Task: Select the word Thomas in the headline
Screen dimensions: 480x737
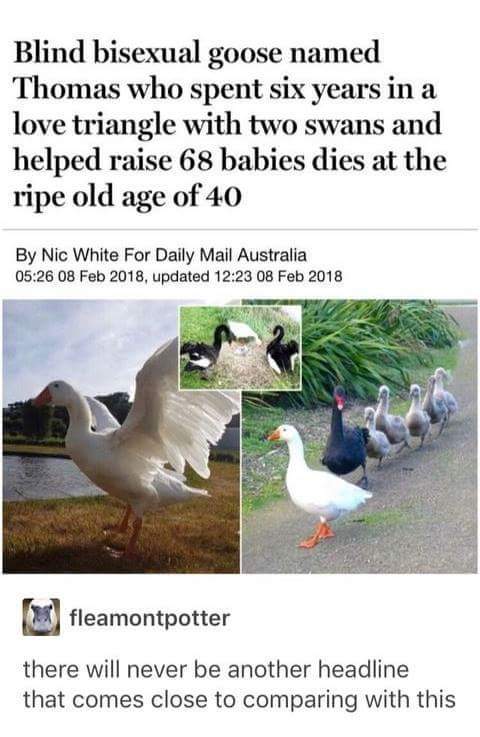Action: (x=67, y=88)
